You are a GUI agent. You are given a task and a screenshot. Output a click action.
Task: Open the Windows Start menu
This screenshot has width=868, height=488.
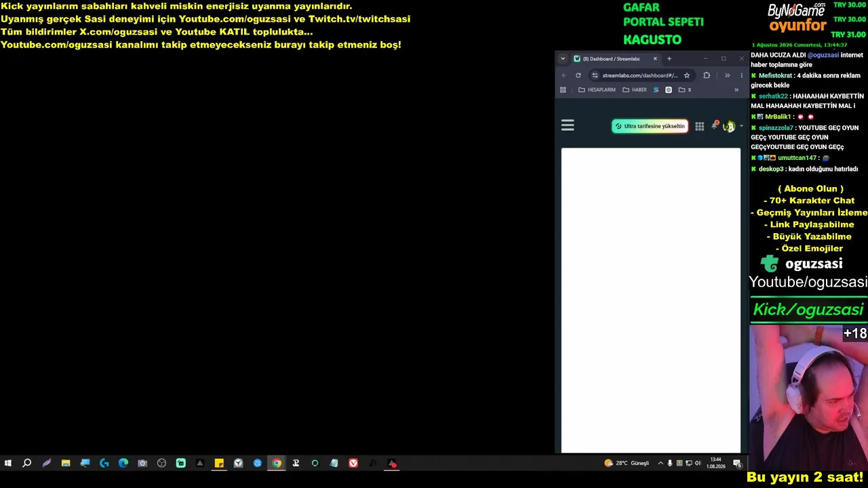coord(8,464)
